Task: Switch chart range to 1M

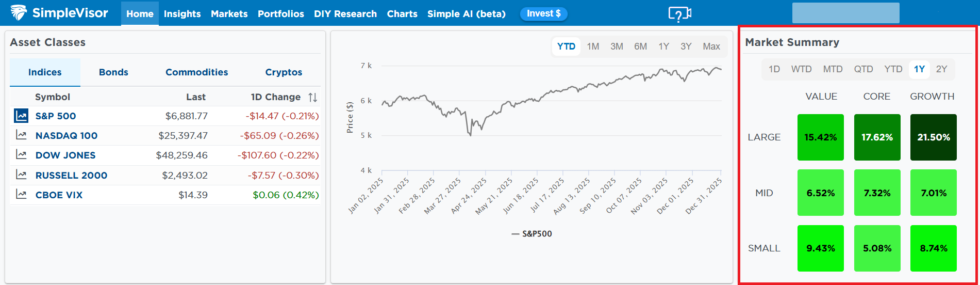Action: click(x=593, y=46)
